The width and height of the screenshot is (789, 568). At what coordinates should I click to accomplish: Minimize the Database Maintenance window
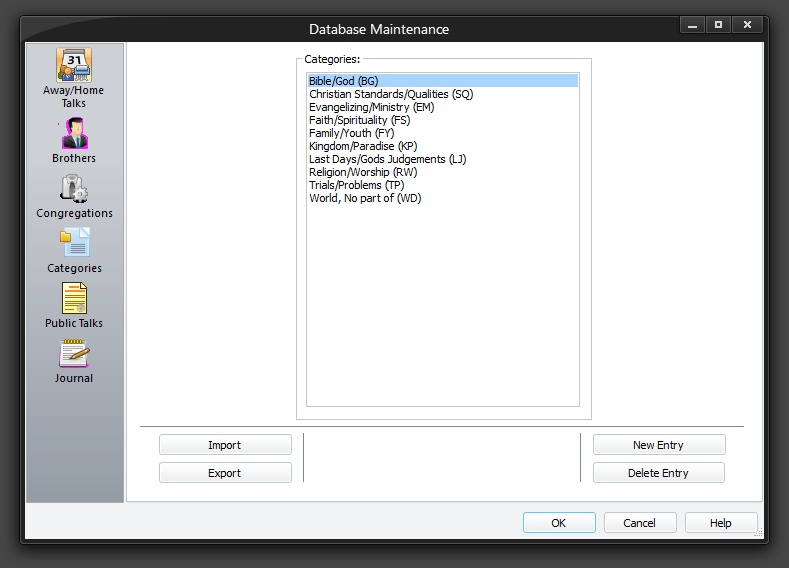(x=693, y=25)
